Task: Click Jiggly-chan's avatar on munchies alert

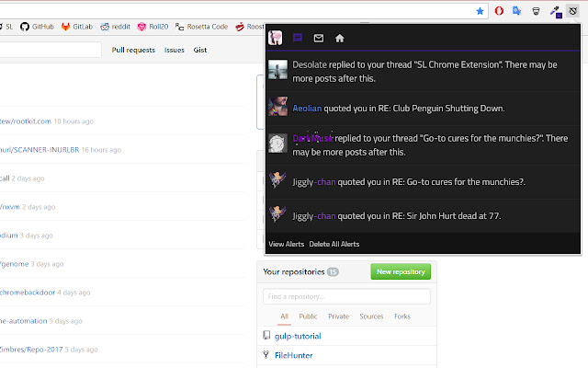Action: (x=277, y=179)
